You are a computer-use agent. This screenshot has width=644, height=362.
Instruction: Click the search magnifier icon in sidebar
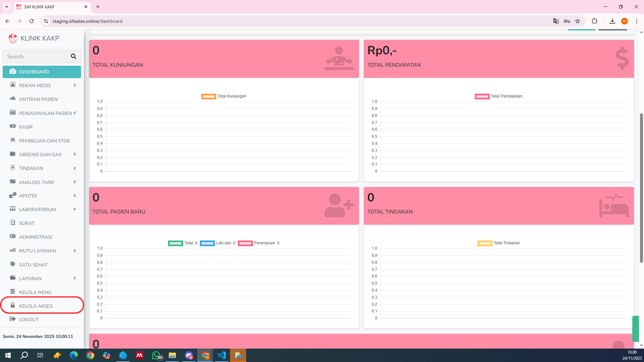coord(73,57)
